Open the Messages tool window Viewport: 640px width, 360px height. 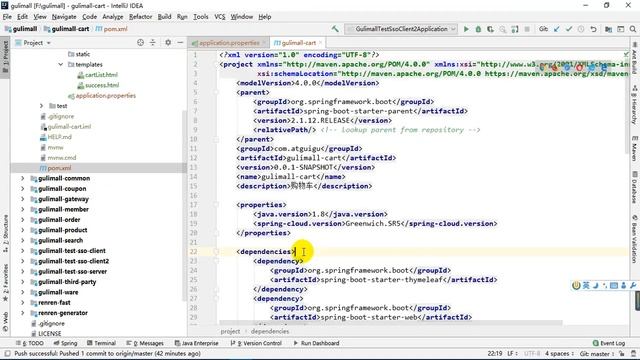click(145, 343)
